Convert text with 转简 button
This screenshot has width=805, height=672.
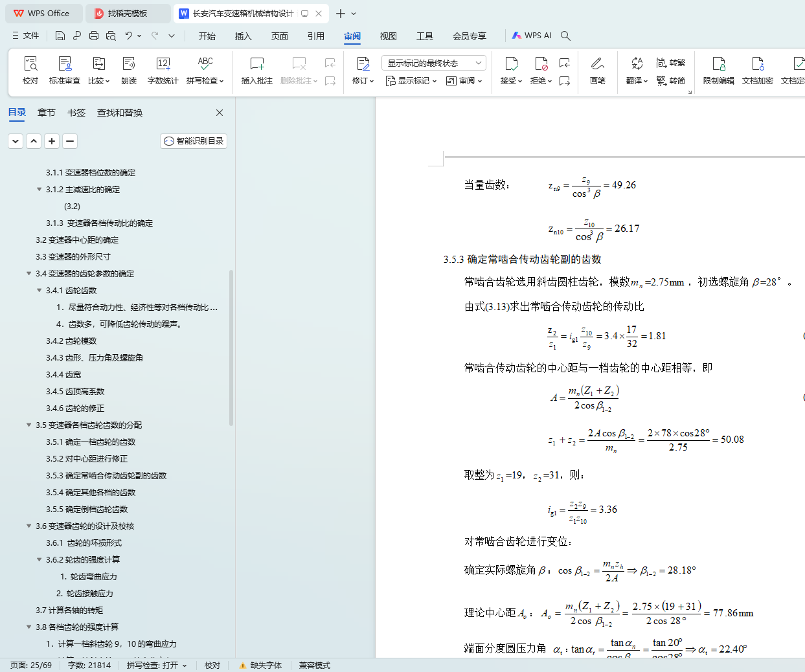point(671,81)
